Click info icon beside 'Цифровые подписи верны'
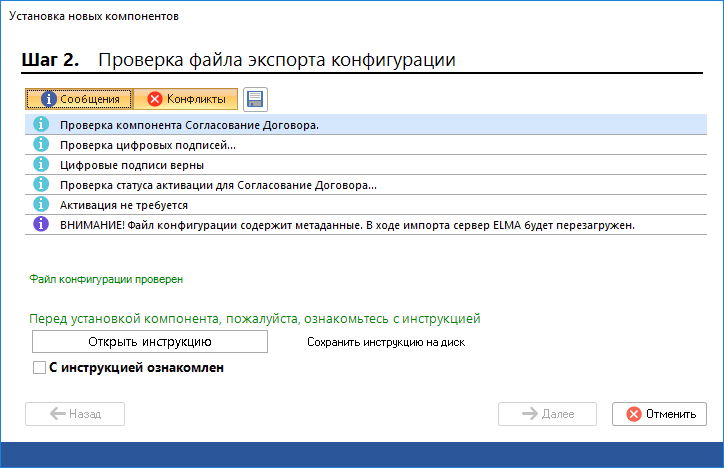 (x=41, y=165)
